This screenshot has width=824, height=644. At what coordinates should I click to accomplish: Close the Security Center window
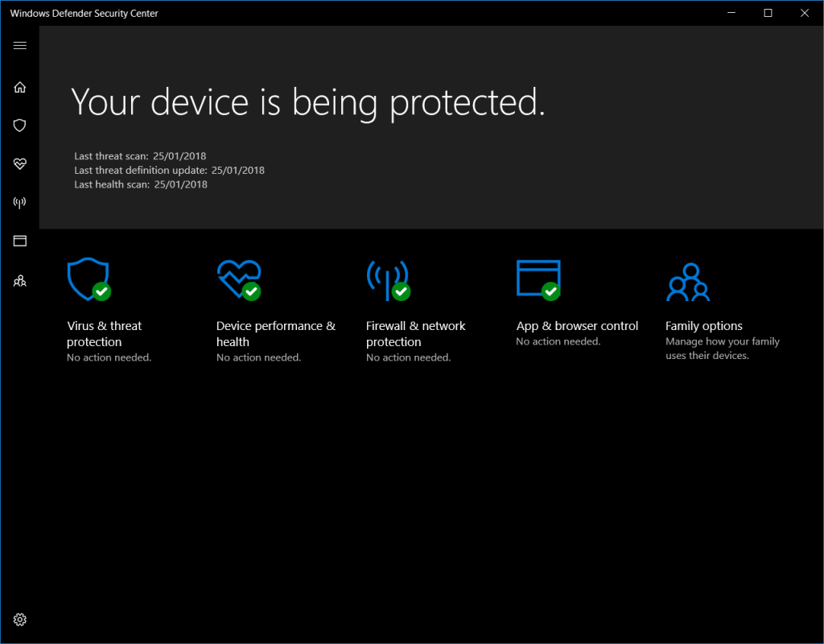pos(805,13)
